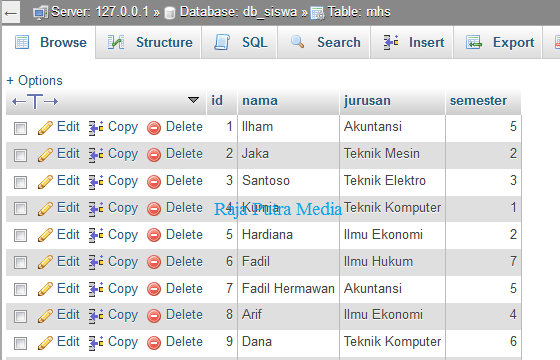Click the Ilmu Hukum cell

pos(392,262)
